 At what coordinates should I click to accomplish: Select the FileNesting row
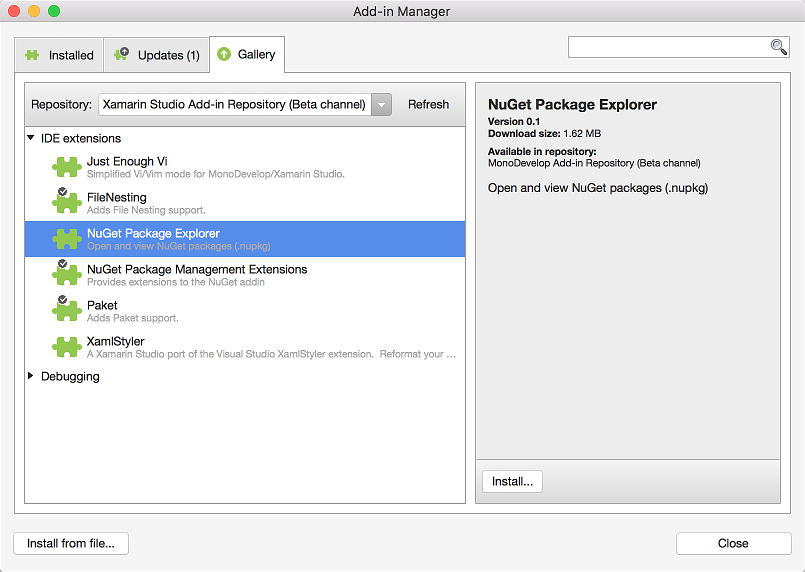[x=245, y=203]
